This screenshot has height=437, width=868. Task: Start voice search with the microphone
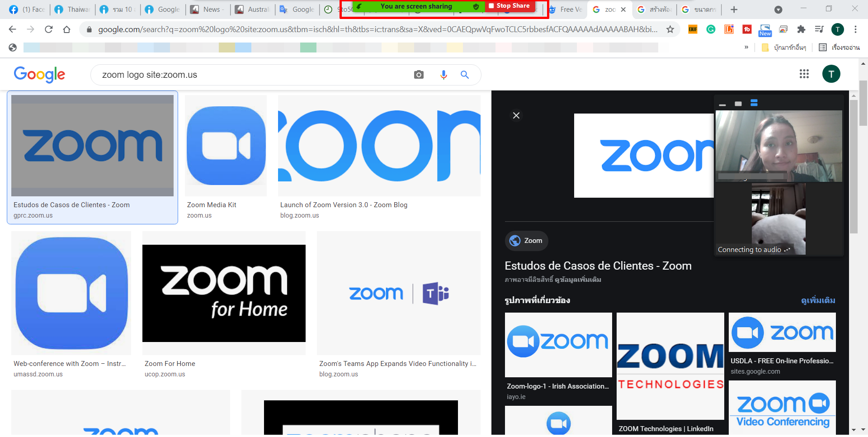[x=443, y=75]
